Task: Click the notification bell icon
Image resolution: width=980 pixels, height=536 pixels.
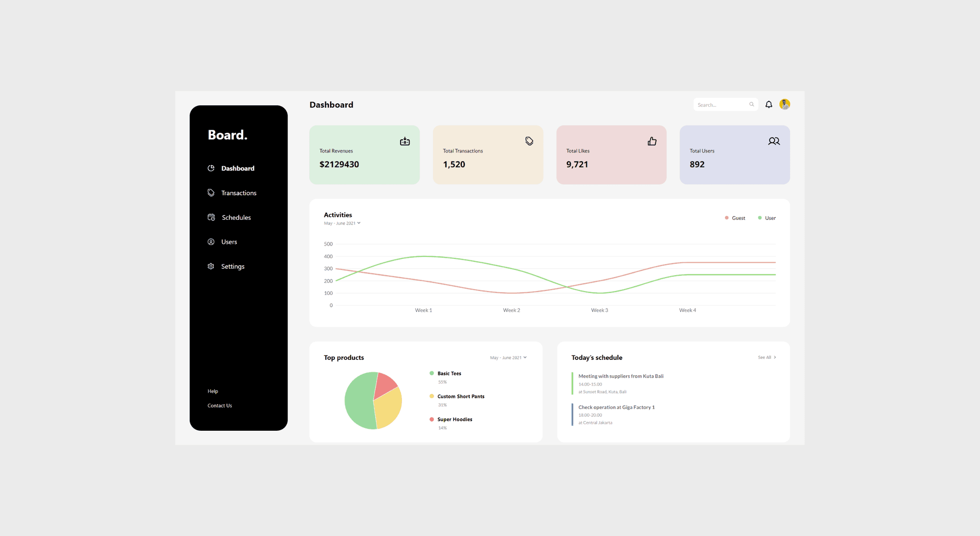Action: pyautogui.click(x=768, y=104)
